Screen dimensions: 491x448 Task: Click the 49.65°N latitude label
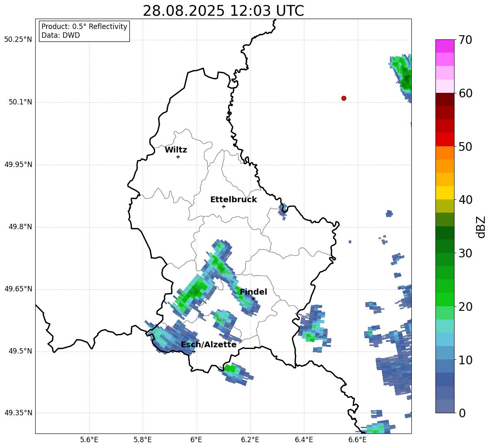pos(18,289)
